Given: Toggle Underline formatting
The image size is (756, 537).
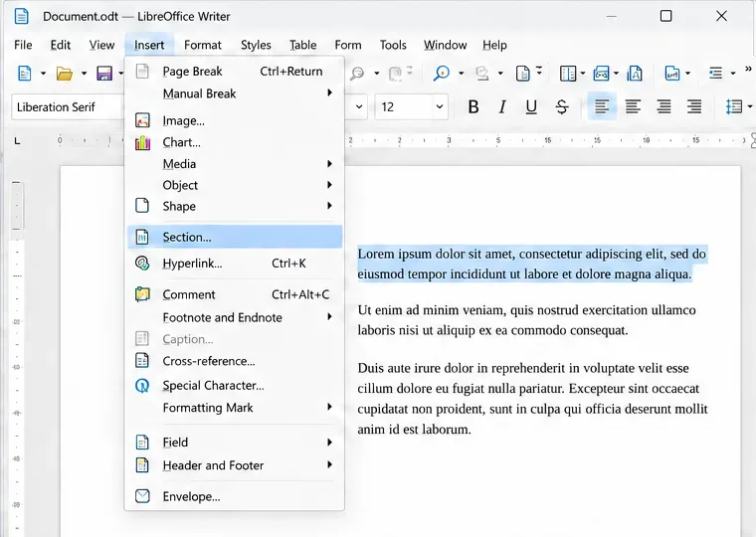Looking at the screenshot, I should 531,106.
